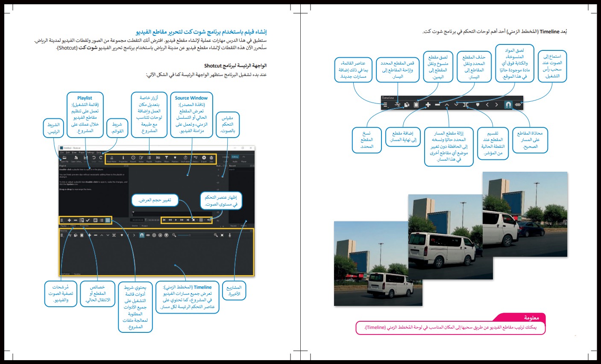Click the Append plus icon in enlarged Timeline toolbar
Viewport: 601px width, 364px height.
coord(428,104)
